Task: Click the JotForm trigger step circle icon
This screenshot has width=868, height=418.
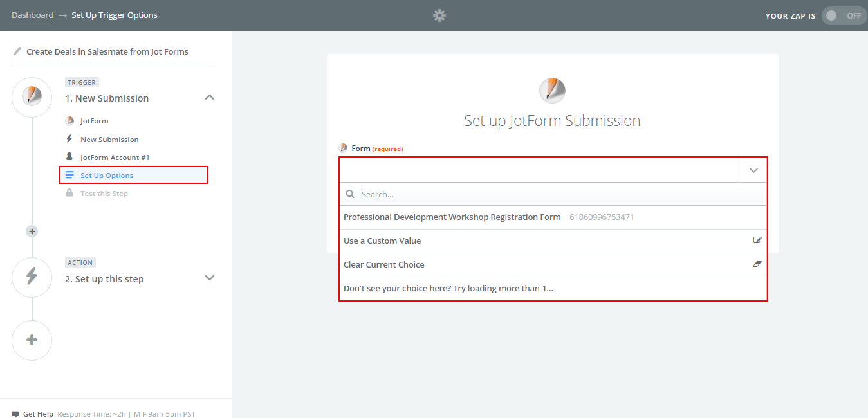Action: pos(32,97)
